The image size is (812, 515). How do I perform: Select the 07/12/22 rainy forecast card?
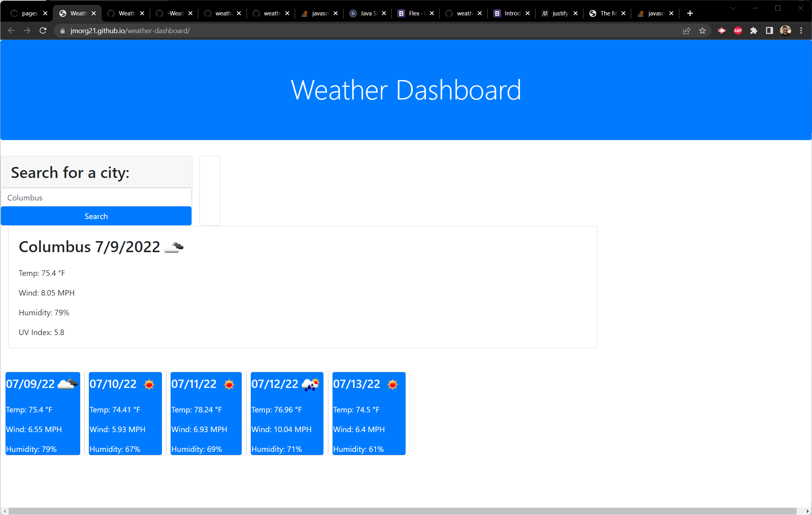click(x=287, y=414)
